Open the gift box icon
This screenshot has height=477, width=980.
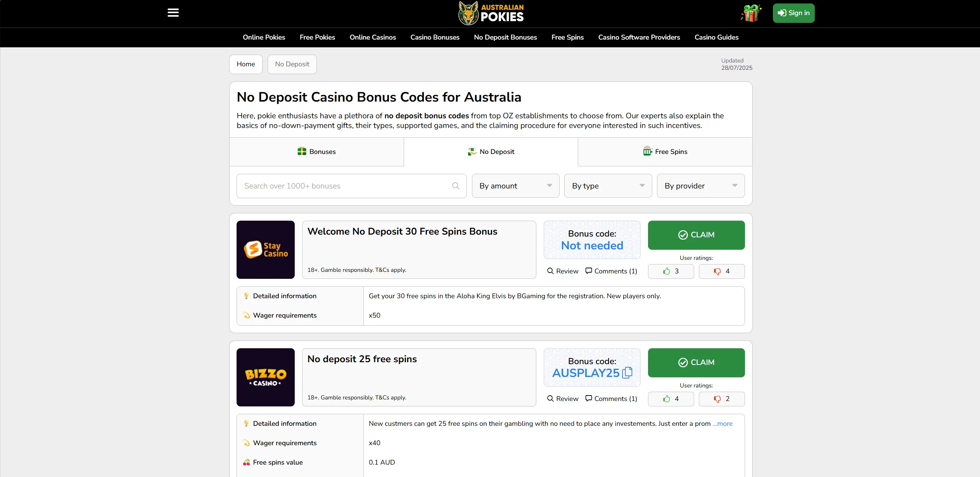[x=751, y=13]
